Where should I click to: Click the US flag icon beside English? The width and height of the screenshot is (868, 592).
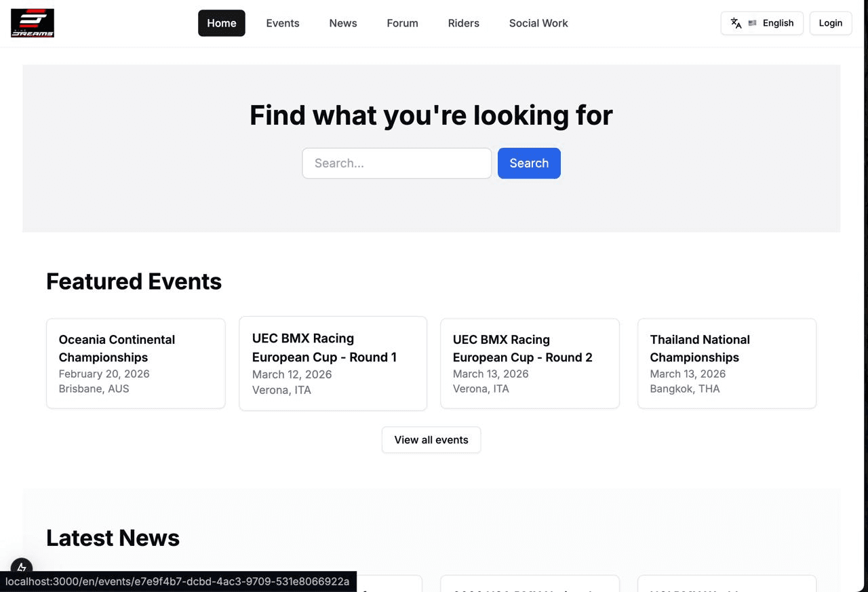click(752, 23)
